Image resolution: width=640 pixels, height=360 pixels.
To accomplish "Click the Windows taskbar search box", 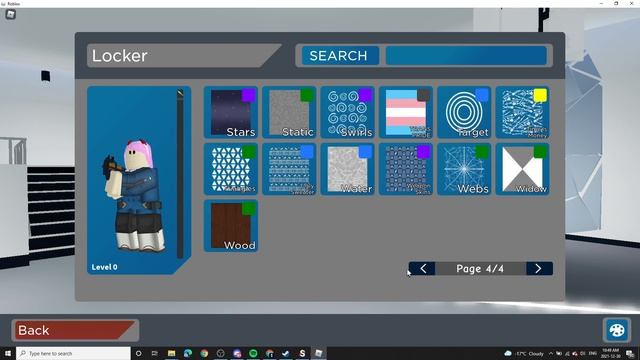I will (x=73, y=353).
